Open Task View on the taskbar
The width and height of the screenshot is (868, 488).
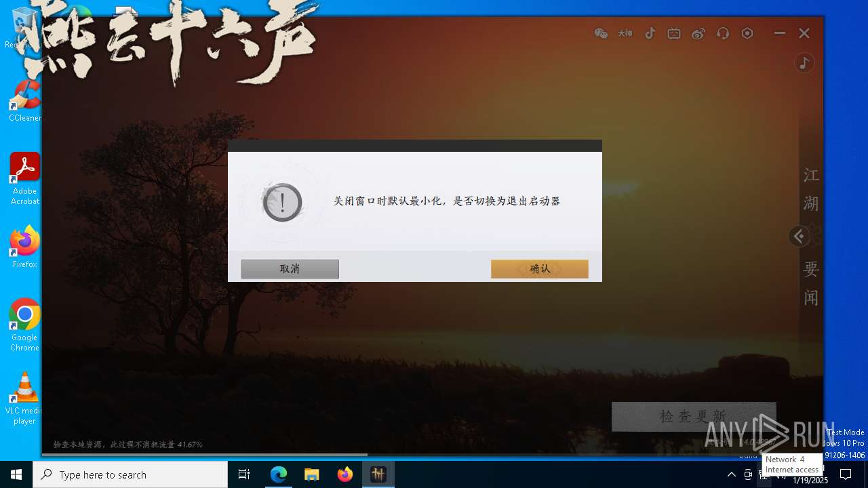click(244, 474)
